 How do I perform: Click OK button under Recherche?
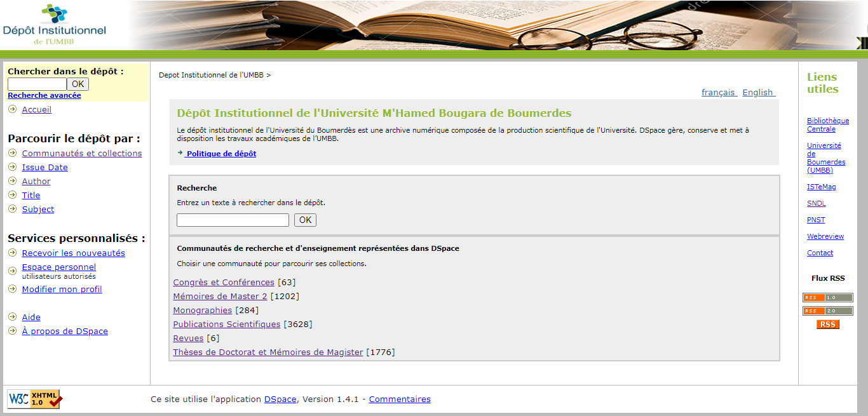[305, 220]
